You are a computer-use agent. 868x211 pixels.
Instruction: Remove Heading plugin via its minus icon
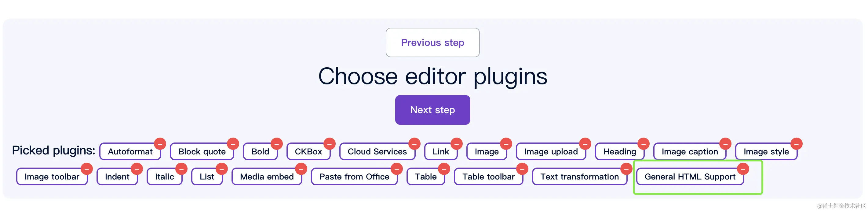643,144
